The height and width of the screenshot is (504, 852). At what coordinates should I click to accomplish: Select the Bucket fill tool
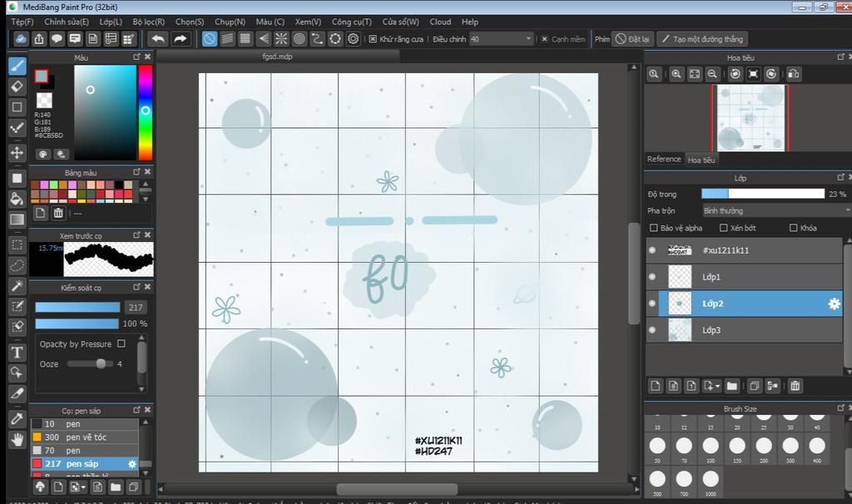(x=17, y=199)
